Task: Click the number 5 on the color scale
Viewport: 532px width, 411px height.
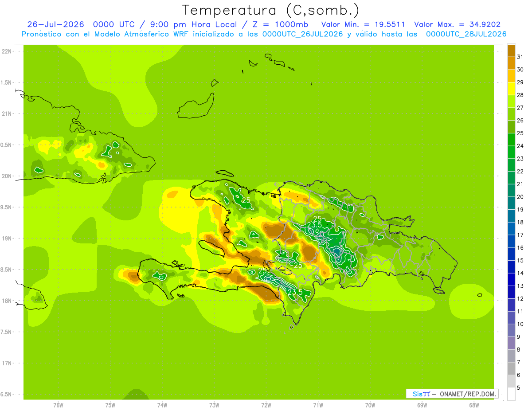Action: tap(519, 388)
